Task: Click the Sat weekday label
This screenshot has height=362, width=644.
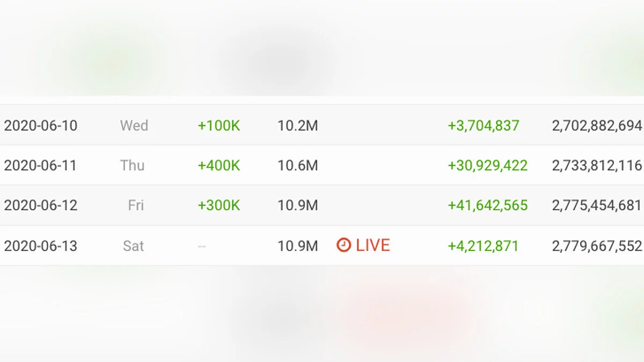Action: pos(134,246)
